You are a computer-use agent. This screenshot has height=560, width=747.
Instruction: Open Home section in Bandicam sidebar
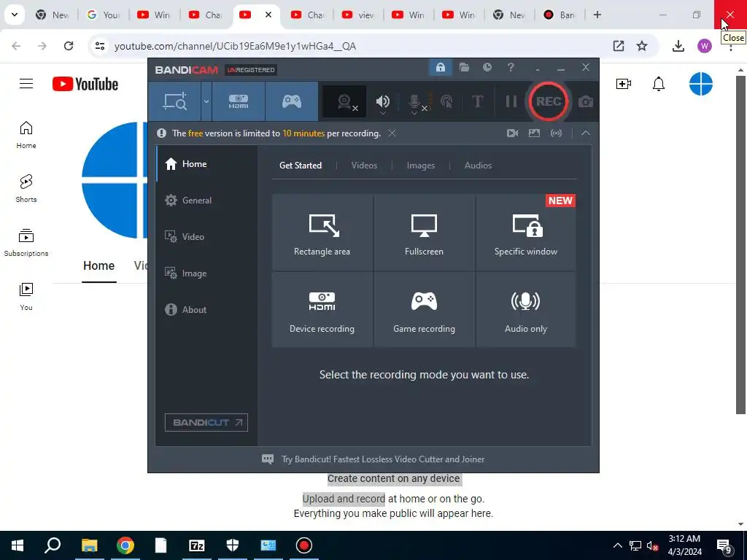click(x=206, y=164)
